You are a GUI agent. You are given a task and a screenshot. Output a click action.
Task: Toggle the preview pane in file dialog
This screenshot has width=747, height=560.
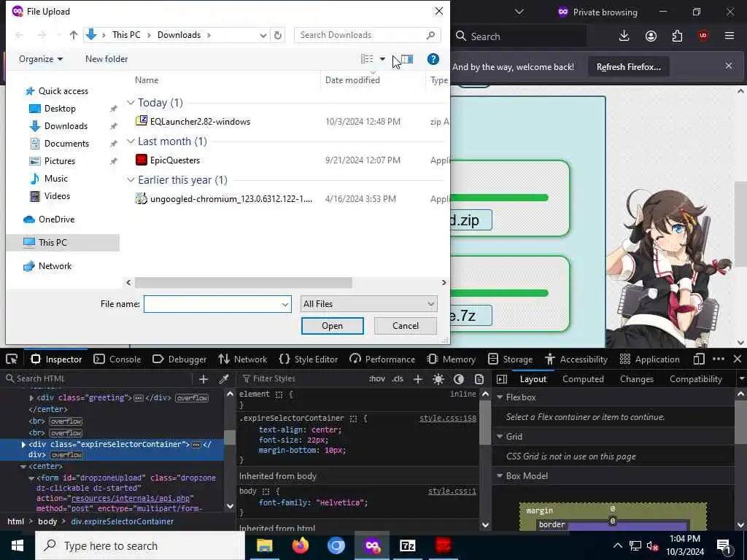pos(407,59)
